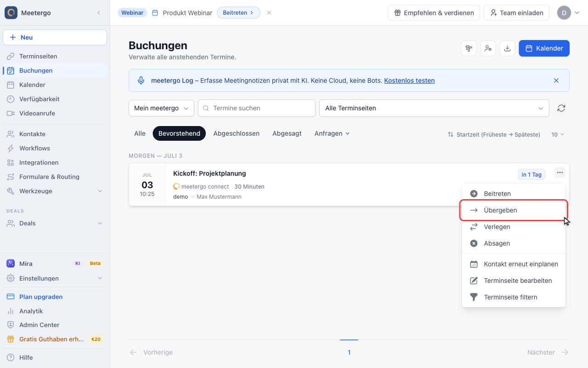Image resolution: width=588 pixels, height=368 pixels.
Task: Open the Admin Center
Action: pos(55,325)
